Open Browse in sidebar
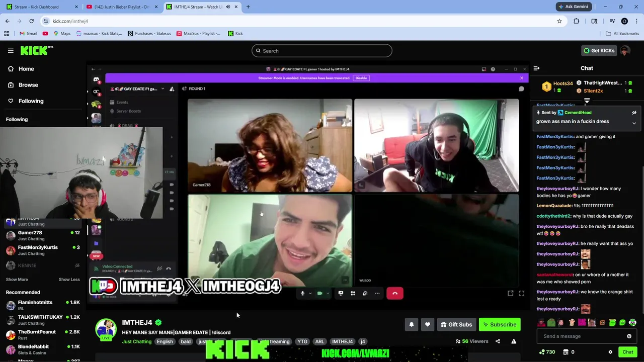644x362 pixels. pos(28,85)
